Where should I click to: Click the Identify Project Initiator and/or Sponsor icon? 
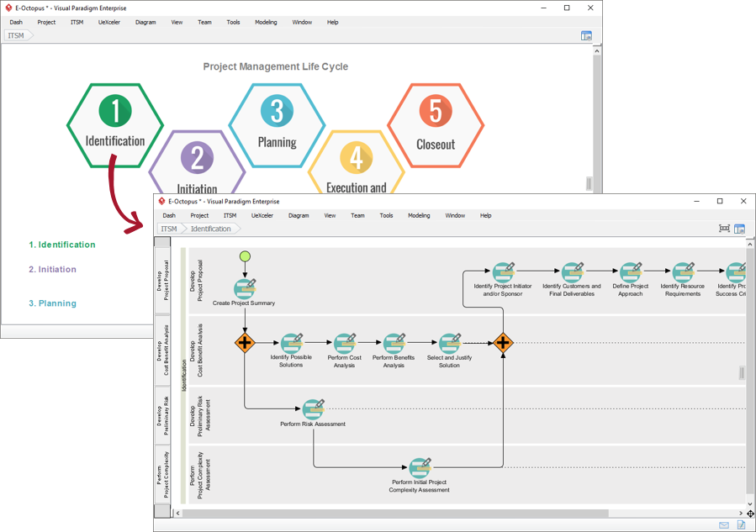click(x=503, y=271)
